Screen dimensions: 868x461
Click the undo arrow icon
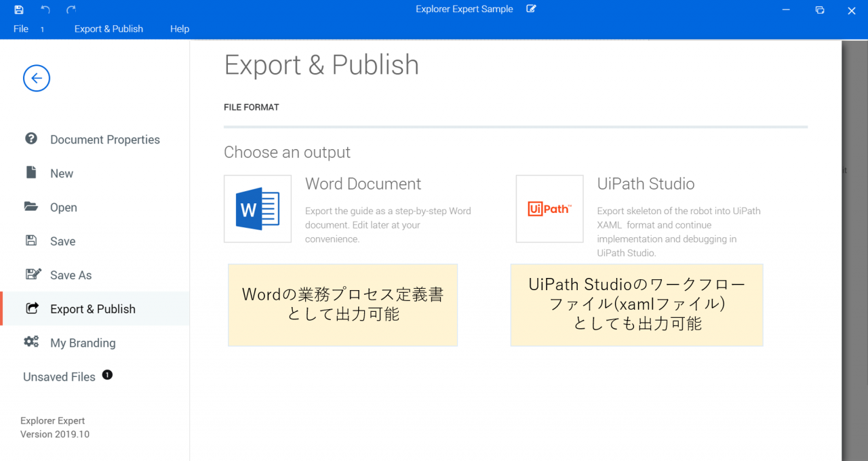[x=45, y=9]
